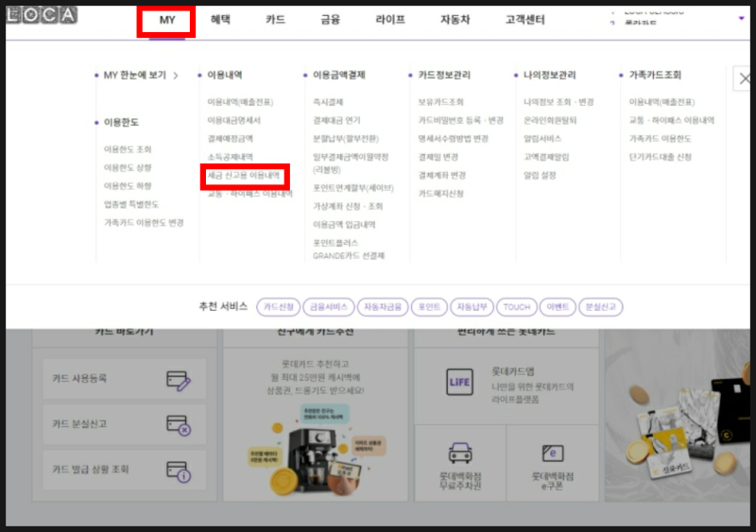The width and height of the screenshot is (756, 532).
Task: Click 고액결제알림
Action: [546, 157]
